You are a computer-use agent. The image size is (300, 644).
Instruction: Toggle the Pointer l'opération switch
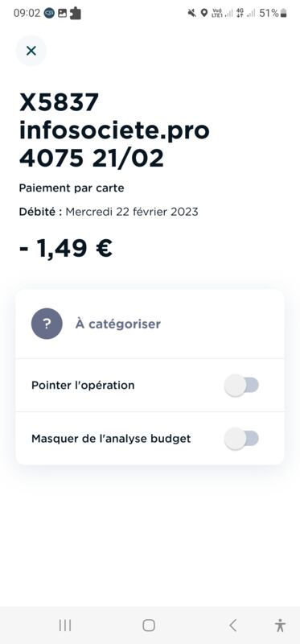(242, 386)
